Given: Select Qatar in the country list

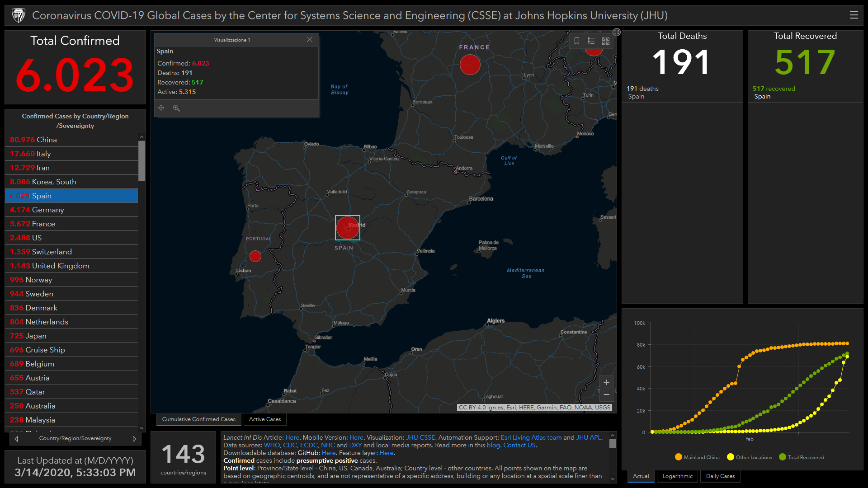Looking at the screenshot, I should click(x=71, y=392).
